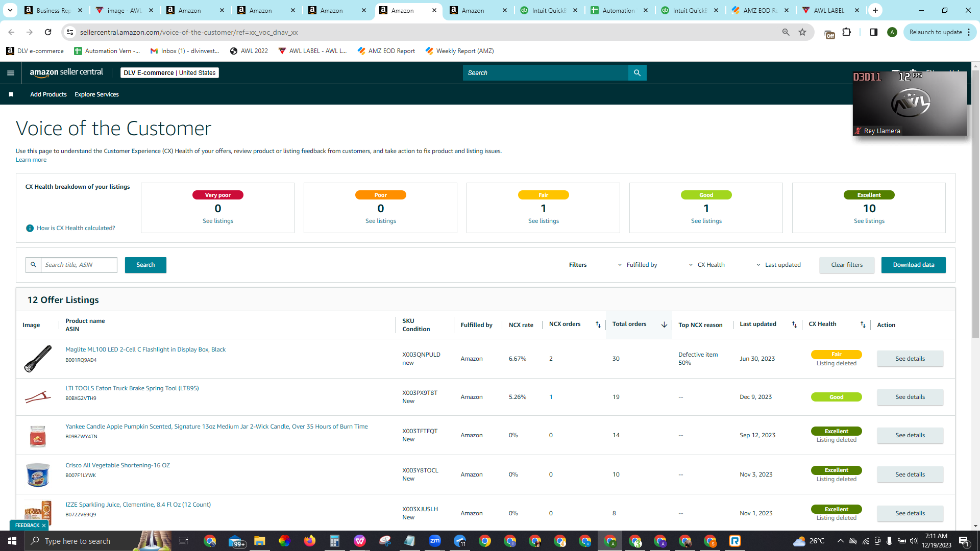Click the teal Search button beside ASIN field

(x=145, y=265)
